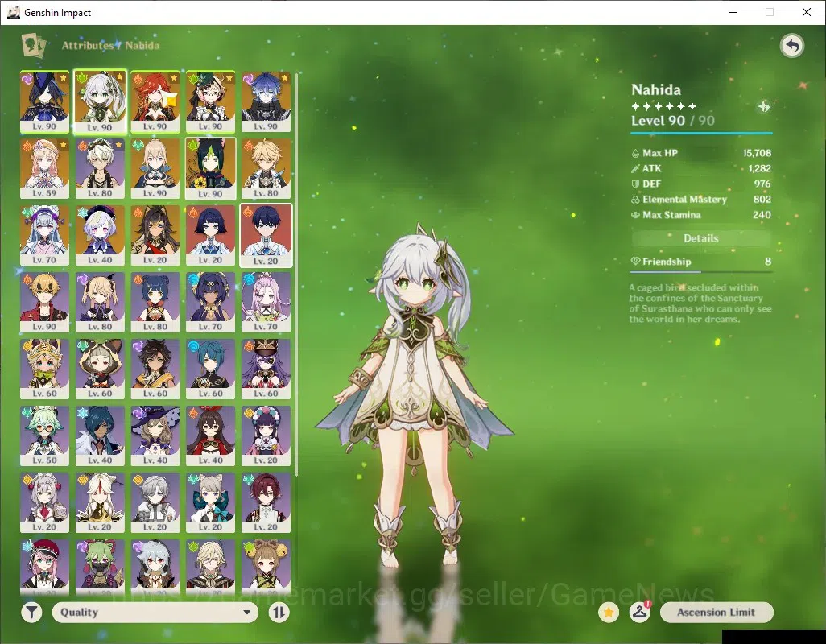This screenshot has width=826, height=644.
Task: Click the Friendship level row
Action: point(700,262)
